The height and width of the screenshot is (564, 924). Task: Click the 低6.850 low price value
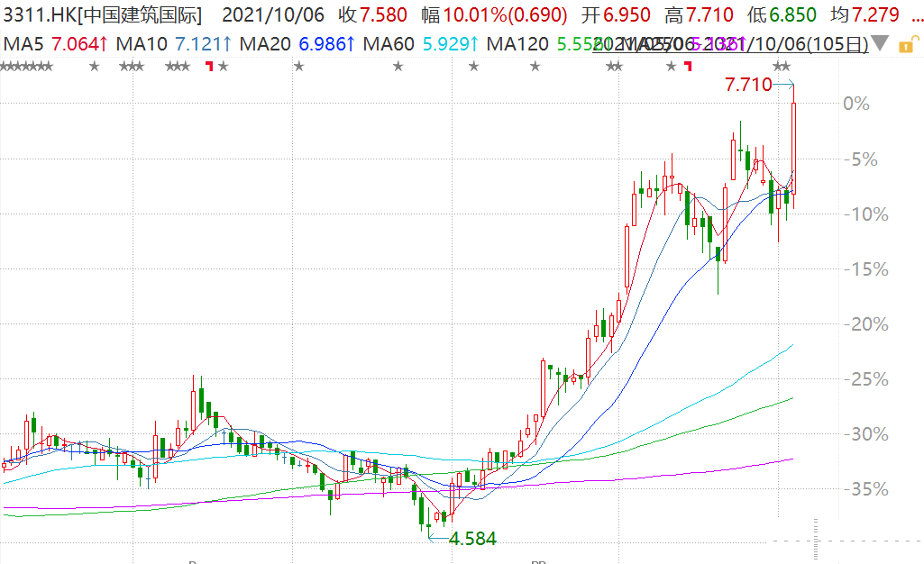tap(782, 14)
